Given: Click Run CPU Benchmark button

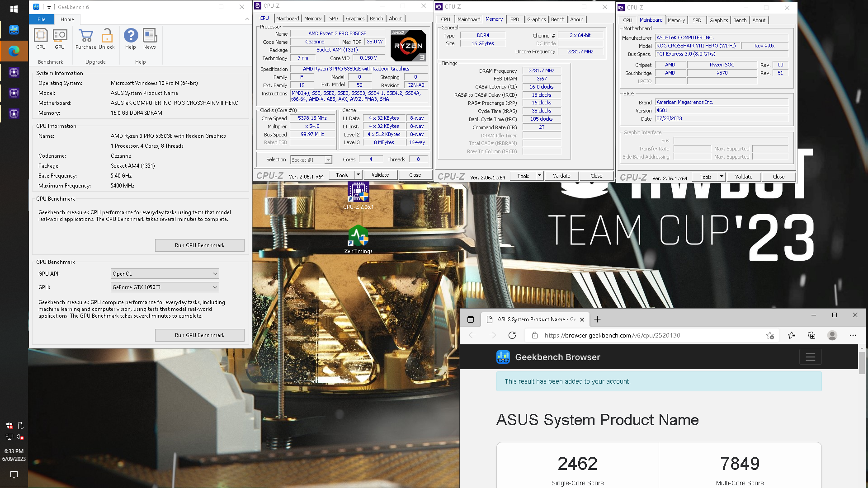Looking at the screenshot, I should 199,245.
